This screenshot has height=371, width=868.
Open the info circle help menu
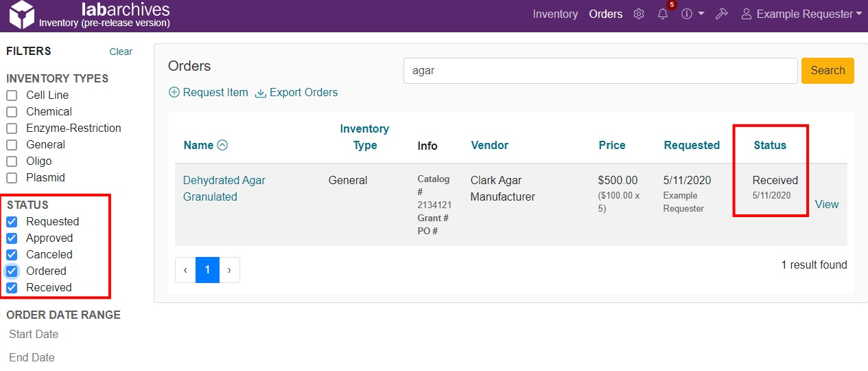point(687,14)
